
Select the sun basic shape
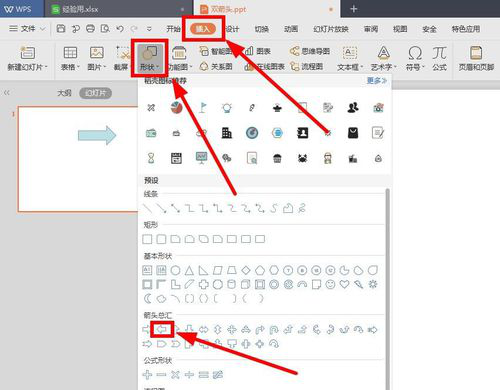click(373, 284)
